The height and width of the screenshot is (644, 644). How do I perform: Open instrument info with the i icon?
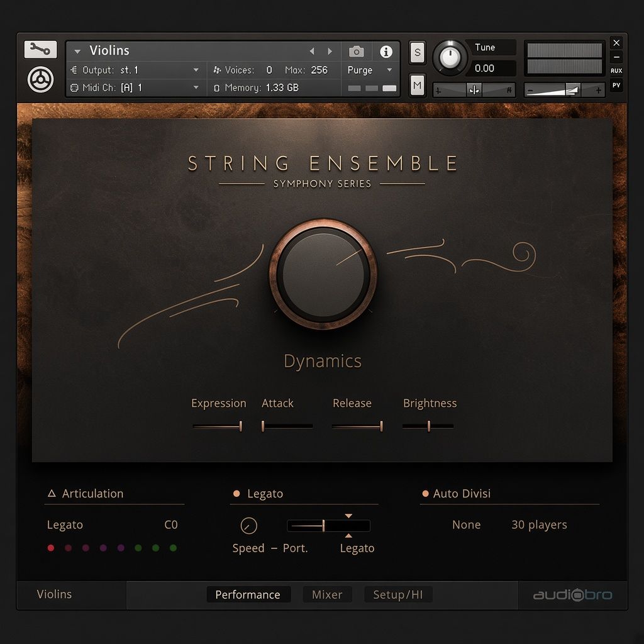coord(386,52)
